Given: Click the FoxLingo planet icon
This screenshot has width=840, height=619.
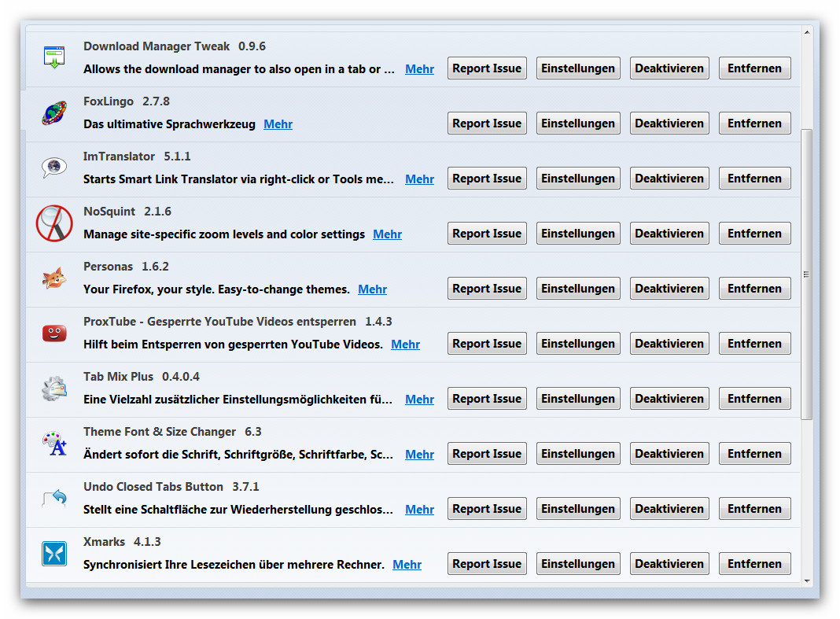Looking at the screenshot, I should click(54, 112).
